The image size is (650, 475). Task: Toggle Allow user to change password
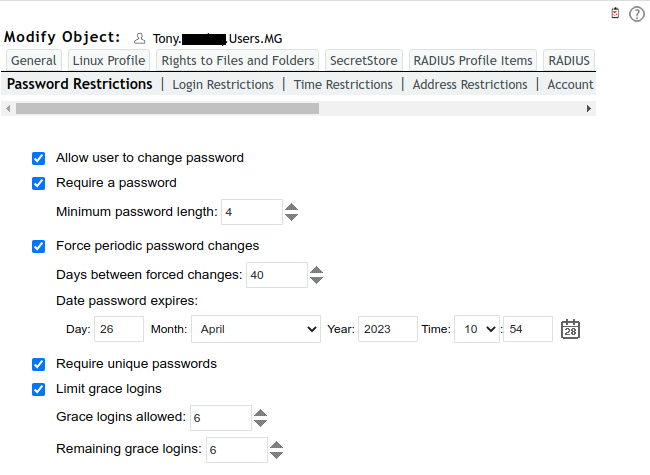tap(39, 158)
